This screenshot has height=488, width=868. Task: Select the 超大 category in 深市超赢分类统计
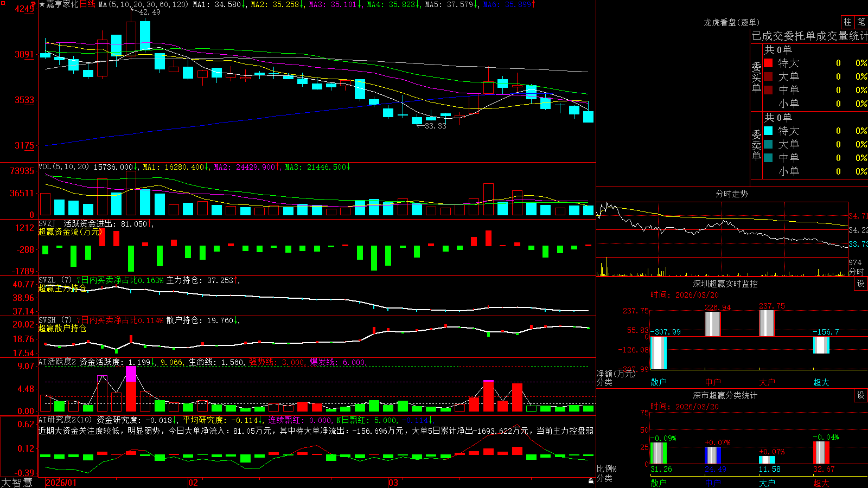point(821,483)
